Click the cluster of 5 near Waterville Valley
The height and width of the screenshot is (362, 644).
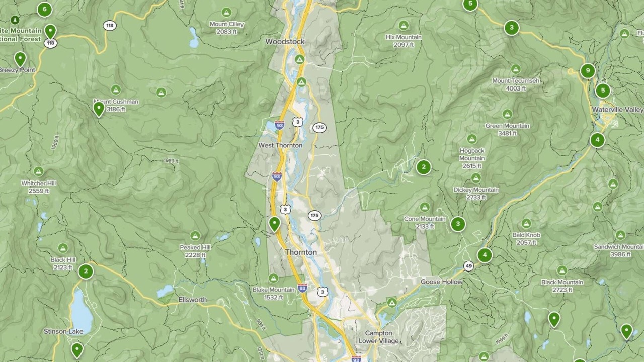603,90
